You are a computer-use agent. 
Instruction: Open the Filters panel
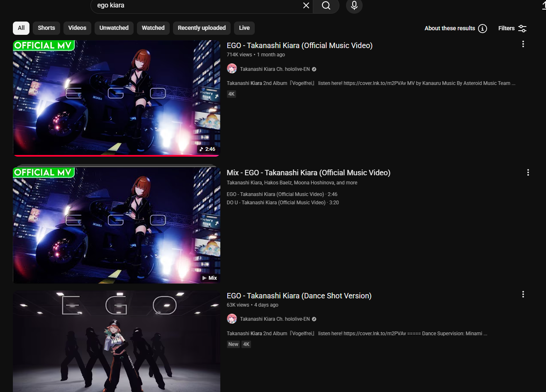[x=512, y=28]
